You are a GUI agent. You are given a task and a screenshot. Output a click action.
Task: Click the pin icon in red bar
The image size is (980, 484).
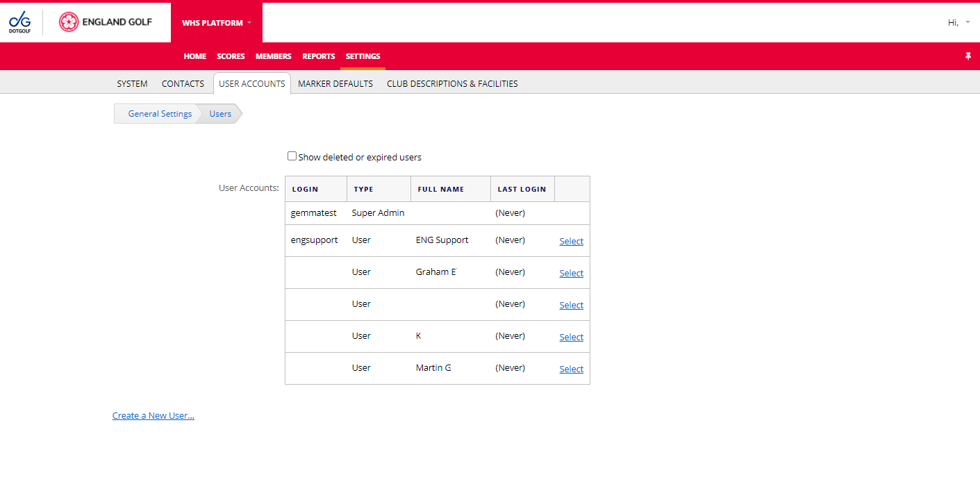pos(968,56)
